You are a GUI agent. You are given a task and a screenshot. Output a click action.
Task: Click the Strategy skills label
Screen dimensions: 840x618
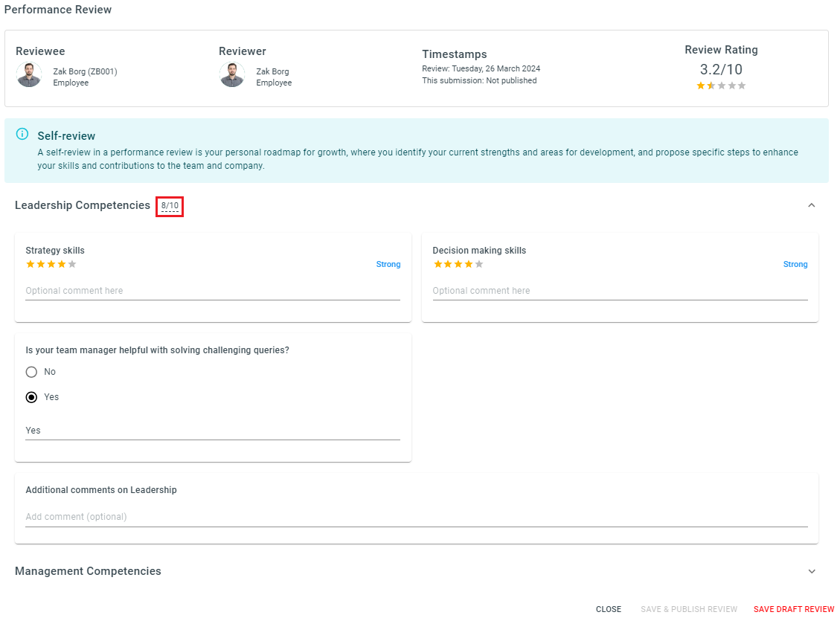[55, 251]
